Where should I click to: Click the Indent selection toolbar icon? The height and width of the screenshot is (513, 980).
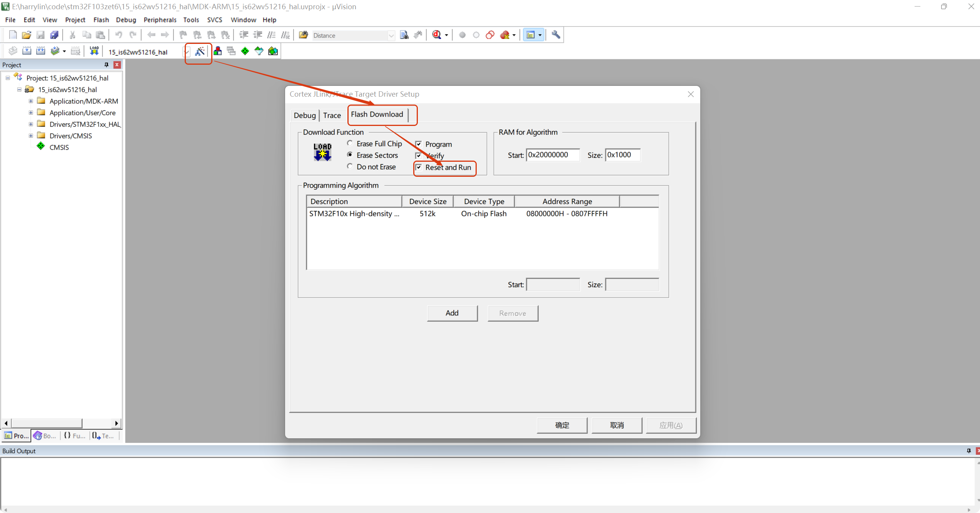point(244,35)
